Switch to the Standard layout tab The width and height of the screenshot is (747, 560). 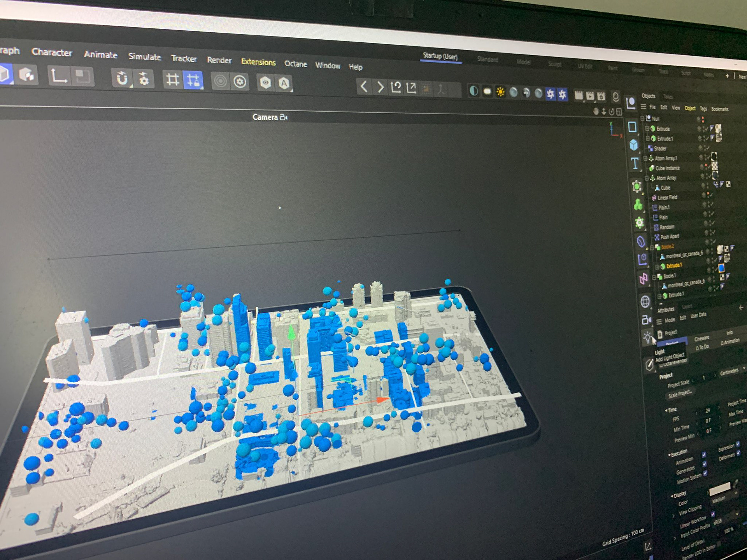(487, 59)
